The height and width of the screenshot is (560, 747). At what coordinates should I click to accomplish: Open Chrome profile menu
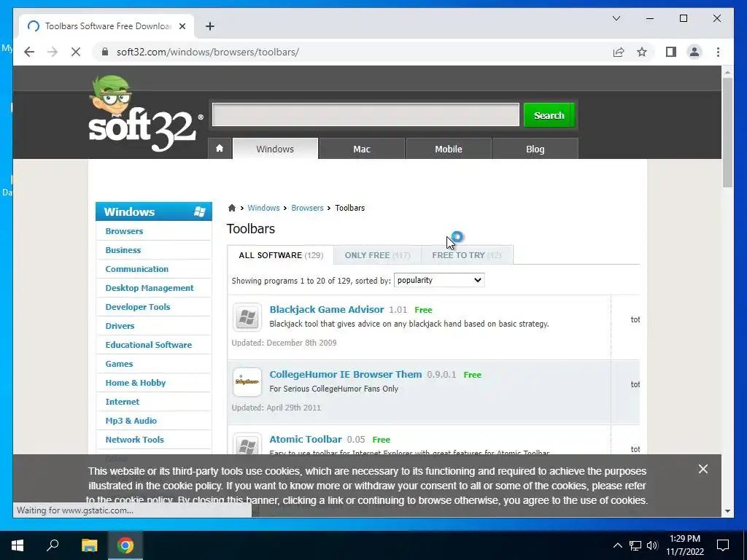pos(694,52)
